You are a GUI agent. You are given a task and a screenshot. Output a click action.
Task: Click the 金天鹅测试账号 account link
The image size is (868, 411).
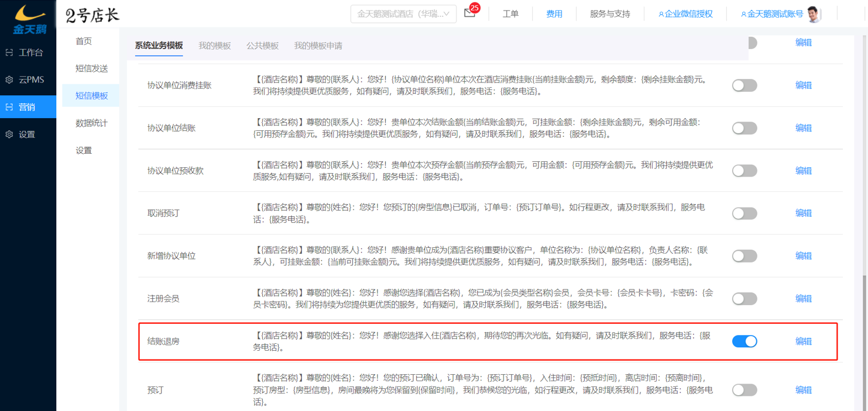776,14
